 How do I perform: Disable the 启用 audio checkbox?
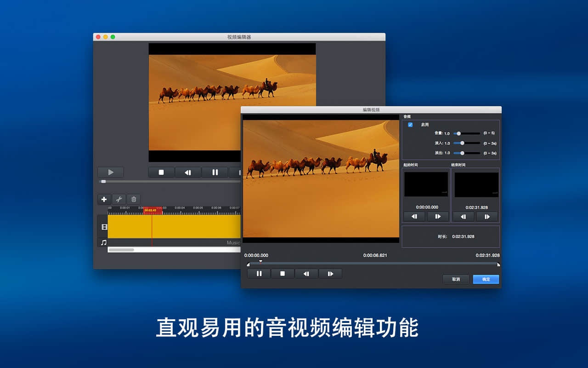coord(410,125)
